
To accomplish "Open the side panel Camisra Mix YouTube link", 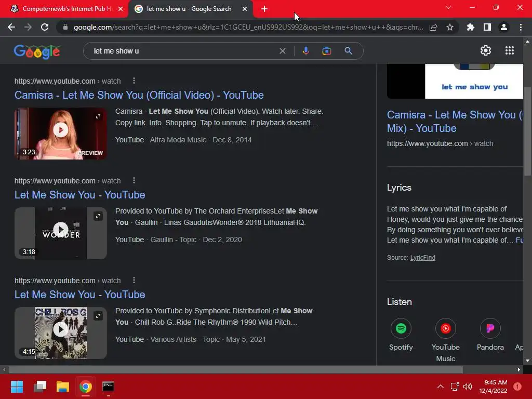I will coord(455,122).
